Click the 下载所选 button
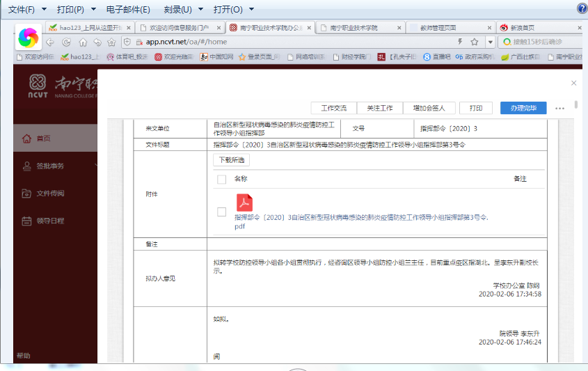 (232, 160)
